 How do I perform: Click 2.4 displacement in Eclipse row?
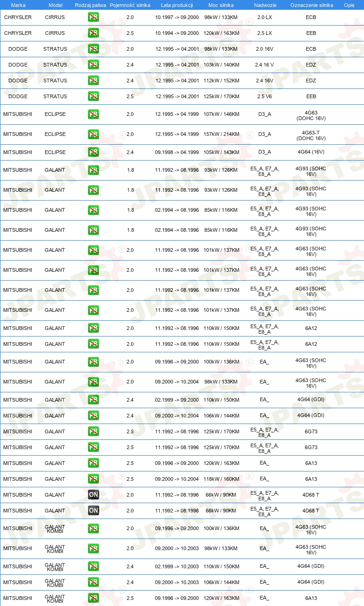click(x=130, y=152)
